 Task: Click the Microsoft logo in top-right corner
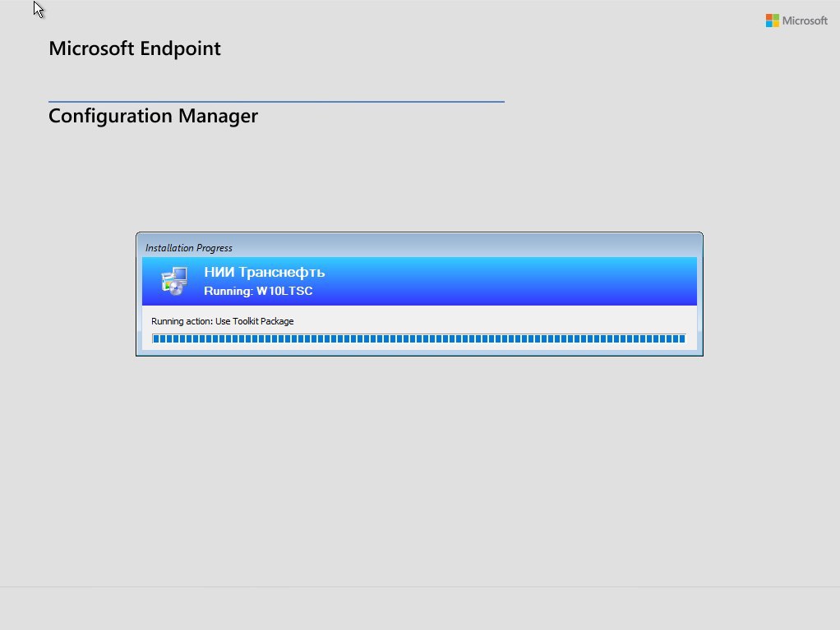tap(796, 21)
